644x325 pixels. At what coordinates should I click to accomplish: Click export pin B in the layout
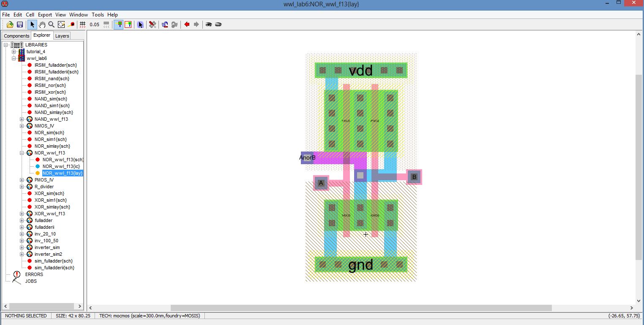(x=414, y=177)
